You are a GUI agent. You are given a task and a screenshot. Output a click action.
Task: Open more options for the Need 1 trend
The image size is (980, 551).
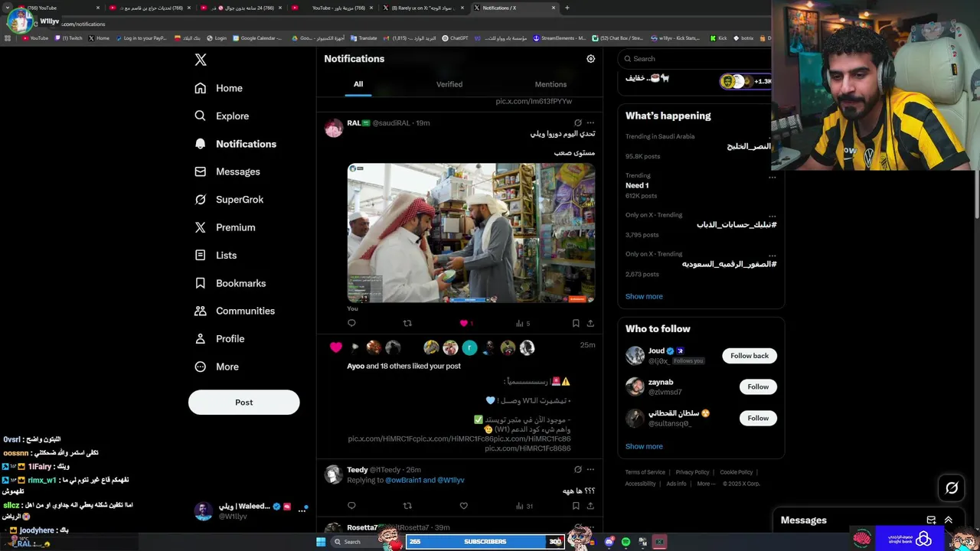coord(772,177)
